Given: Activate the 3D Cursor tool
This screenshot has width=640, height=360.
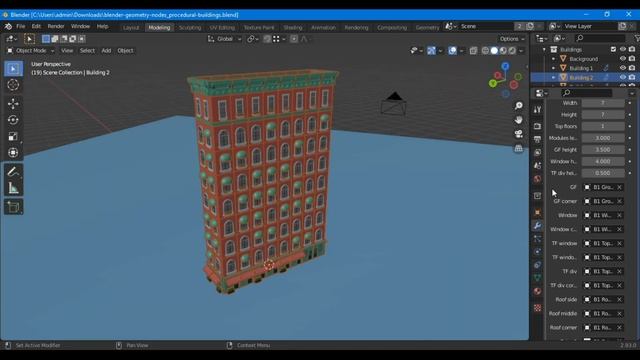Looking at the screenshot, I should click(13, 85).
